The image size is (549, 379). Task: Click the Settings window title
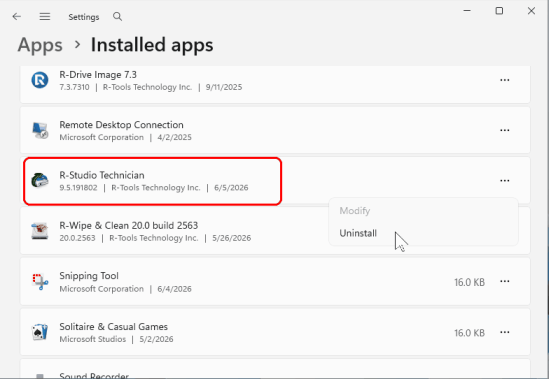[x=84, y=17]
